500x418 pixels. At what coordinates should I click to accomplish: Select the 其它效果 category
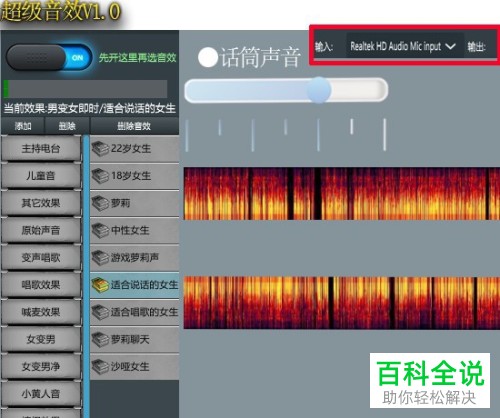click(x=41, y=203)
